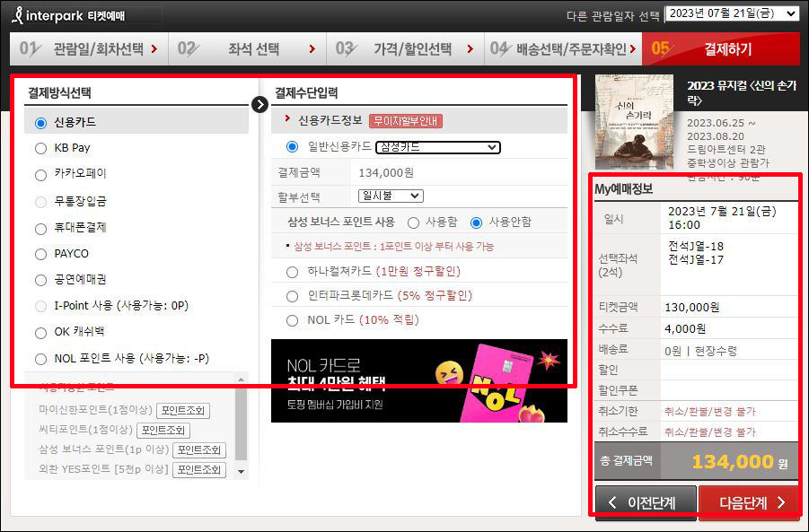Choose 하나컬쳐카드 option
This screenshot has width=809, height=532.
coord(292,272)
